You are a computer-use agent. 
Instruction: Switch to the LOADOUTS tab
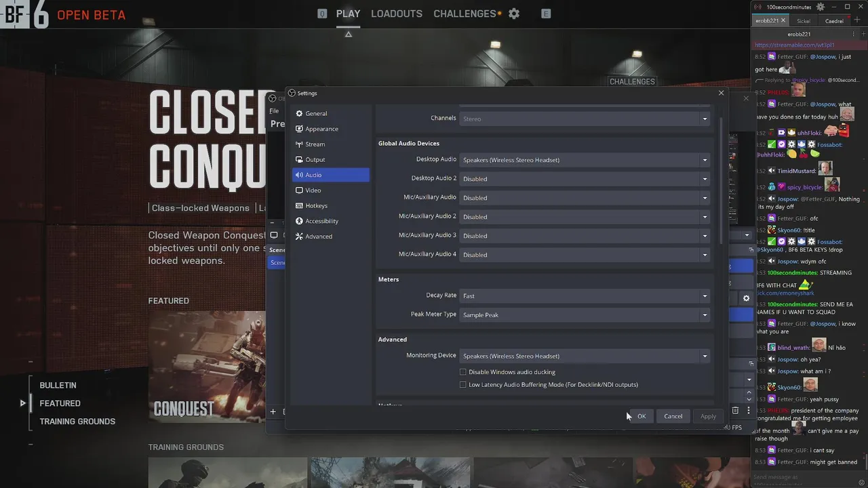click(397, 14)
